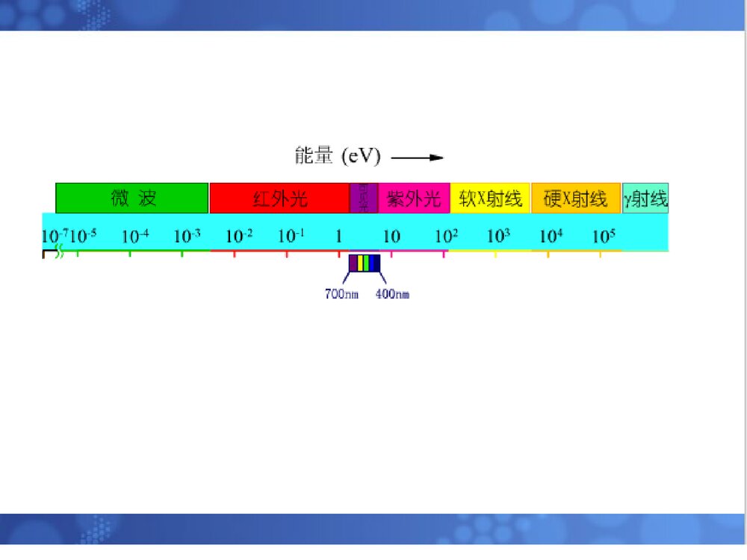Click the teal γ射线 band
Image resolution: width=747 pixels, height=560 pixels.
click(645, 198)
